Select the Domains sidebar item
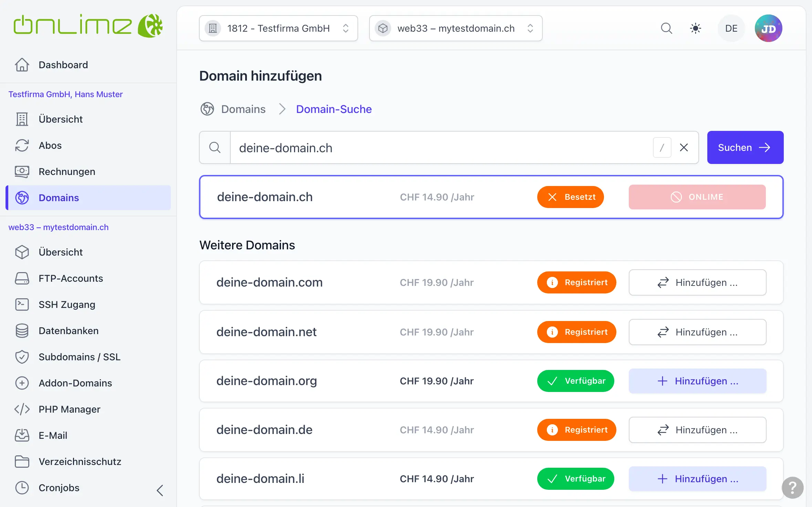Image resolution: width=812 pixels, height=507 pixels. click(x=88, y=198)
